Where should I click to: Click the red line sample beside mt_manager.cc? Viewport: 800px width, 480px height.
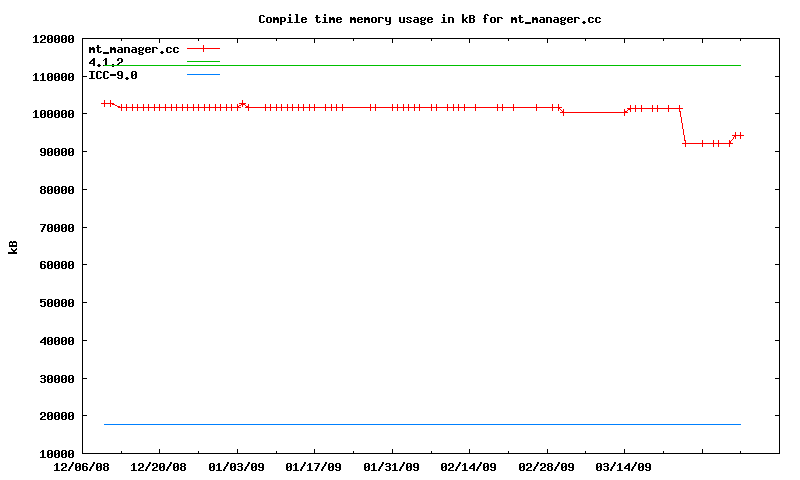203,48
